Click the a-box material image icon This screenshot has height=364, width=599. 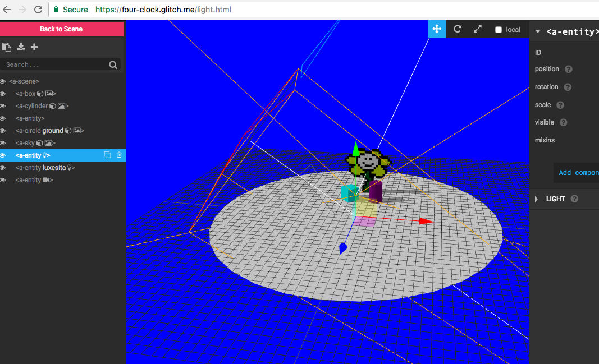[49, 94]
